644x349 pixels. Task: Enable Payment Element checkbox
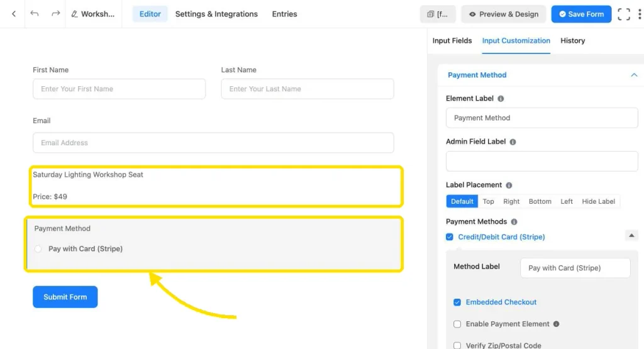[457, 324]
